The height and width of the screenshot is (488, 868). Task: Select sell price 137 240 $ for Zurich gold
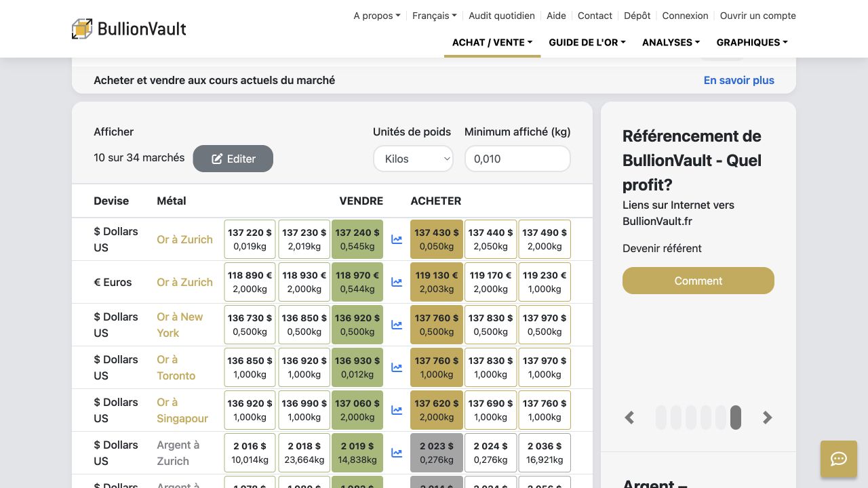pos(357,239)
